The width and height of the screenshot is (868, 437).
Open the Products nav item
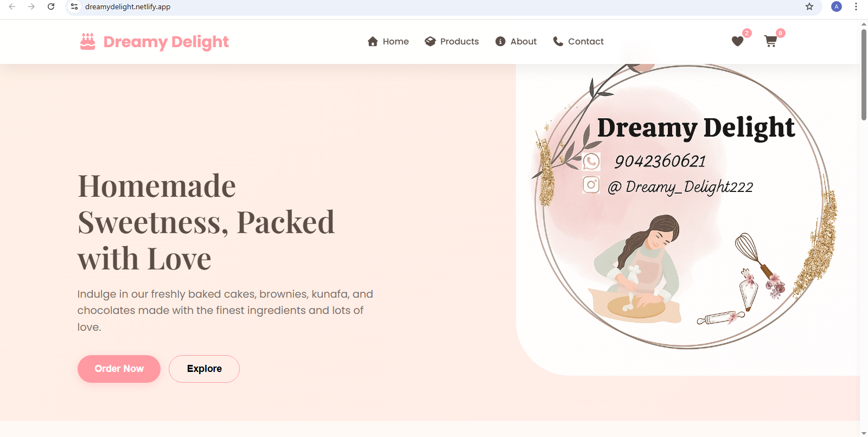[x=452, y=41]
